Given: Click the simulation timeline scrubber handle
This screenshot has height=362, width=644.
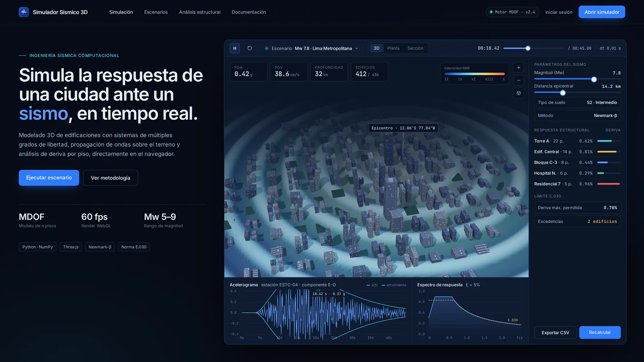Looking at the screenshot, I should click(528, 48).
